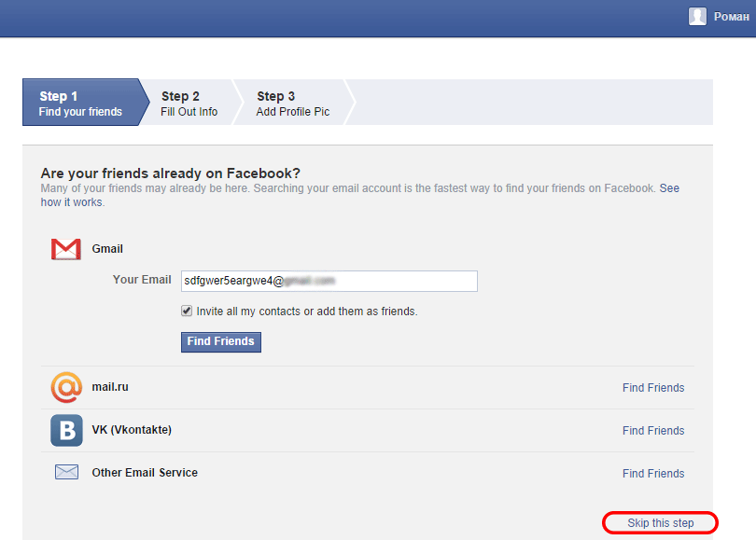756x540 pixels.
Task: Toggle 'Invite all my contacts' checkbox
Action: pyautogui.click(x=186, y=311)
